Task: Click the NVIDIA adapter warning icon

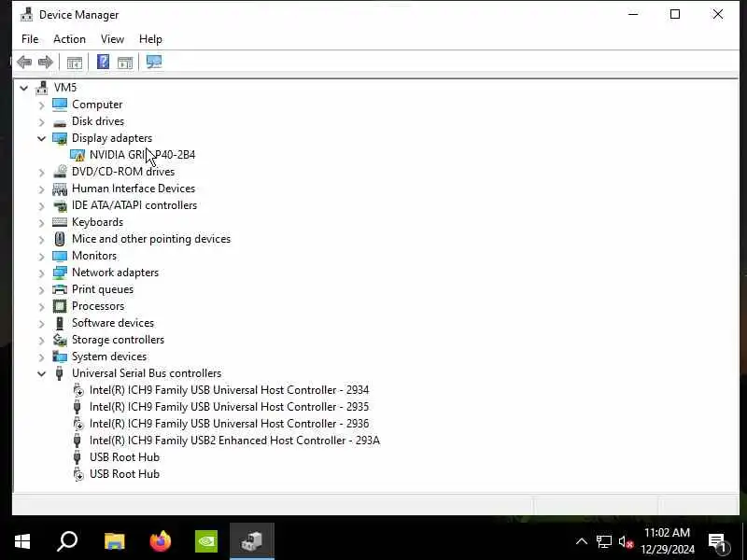Action: [x=77, y=155]
